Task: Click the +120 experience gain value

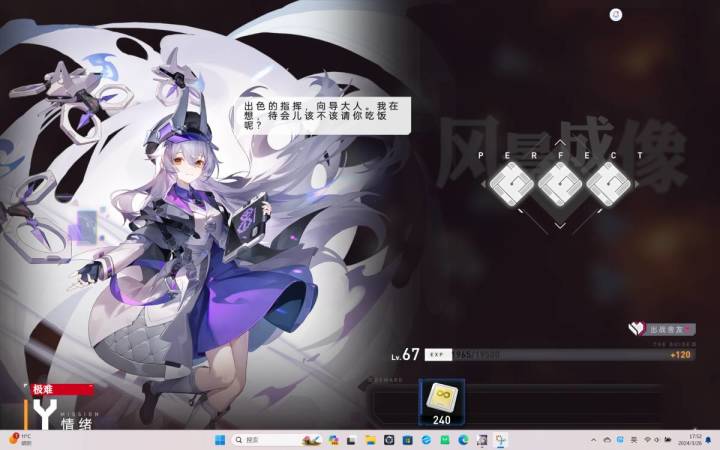Action: (680, 355)
